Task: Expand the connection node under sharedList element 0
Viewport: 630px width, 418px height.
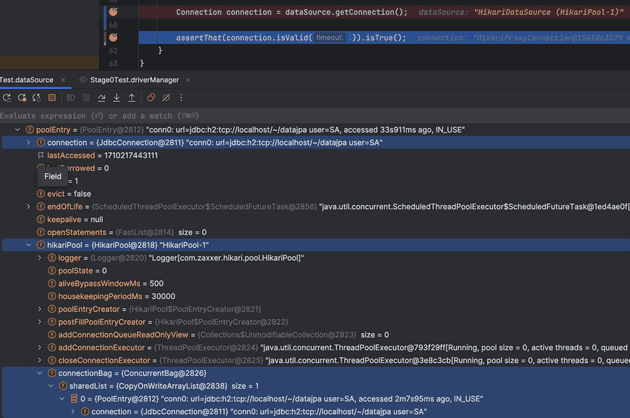Action: coord(73,412)
